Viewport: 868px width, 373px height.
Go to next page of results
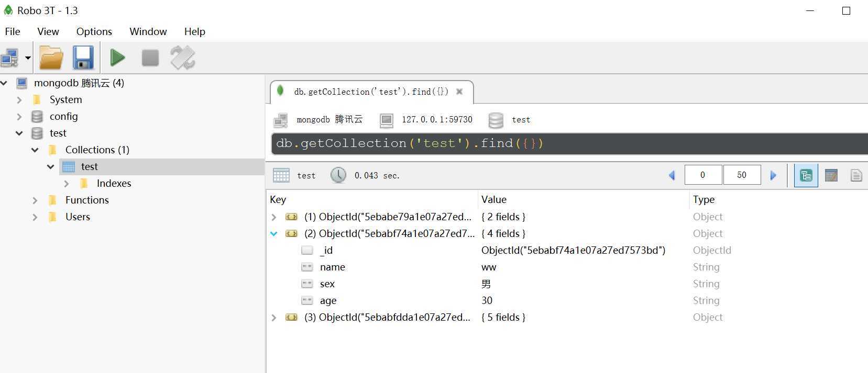point(773,175)
